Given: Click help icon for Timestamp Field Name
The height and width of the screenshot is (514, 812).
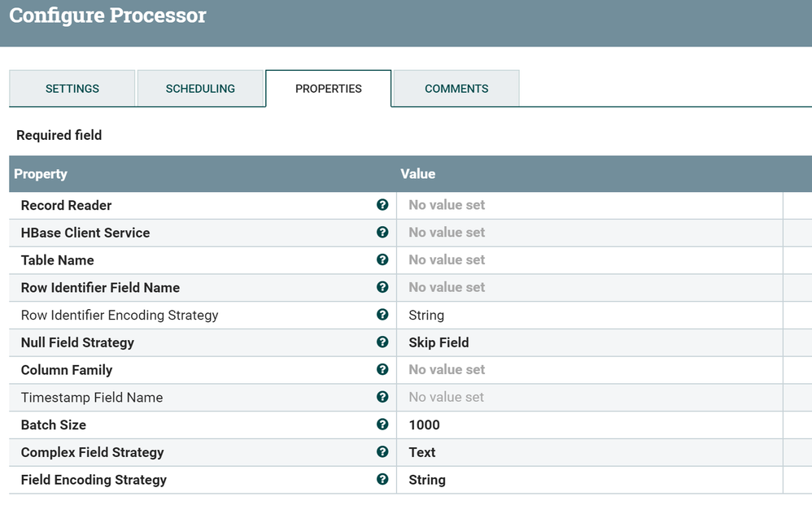Looking at the screenshot, I should pyautogui.click(x=382, y=397).
